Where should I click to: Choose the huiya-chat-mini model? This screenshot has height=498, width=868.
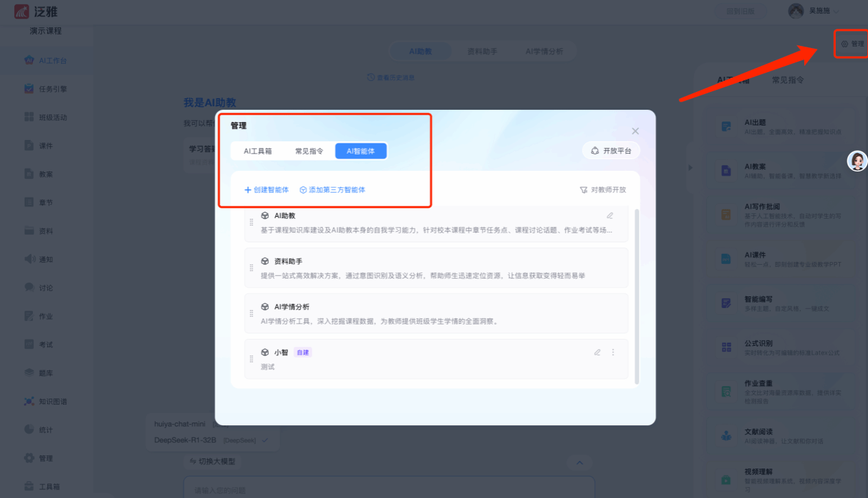point(180,424)
